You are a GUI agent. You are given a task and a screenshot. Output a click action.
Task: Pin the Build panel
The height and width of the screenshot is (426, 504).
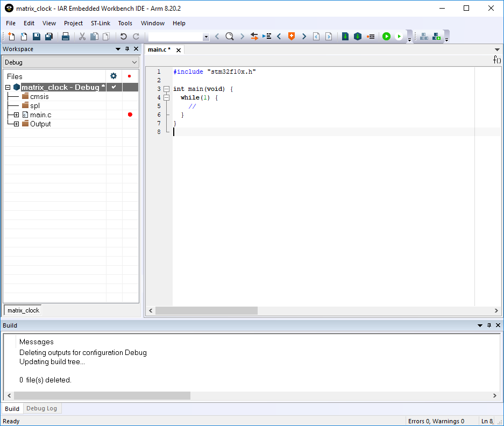(489, 325)
